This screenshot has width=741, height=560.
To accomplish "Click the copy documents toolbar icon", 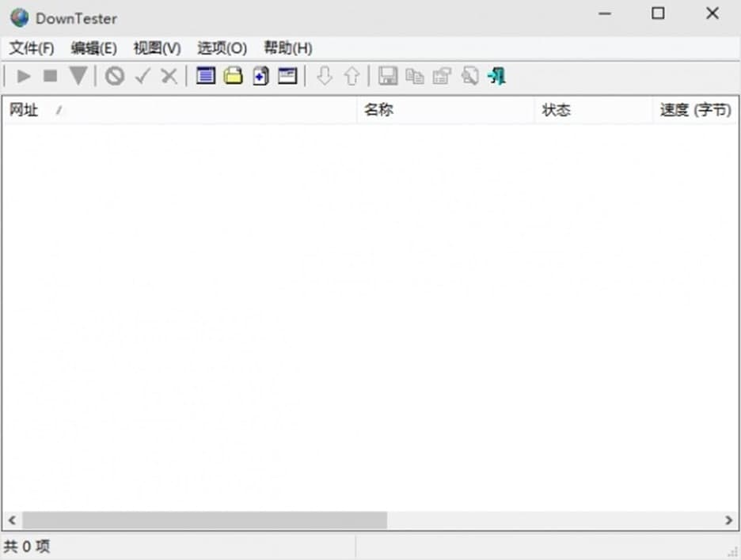I will coord(415,76).
